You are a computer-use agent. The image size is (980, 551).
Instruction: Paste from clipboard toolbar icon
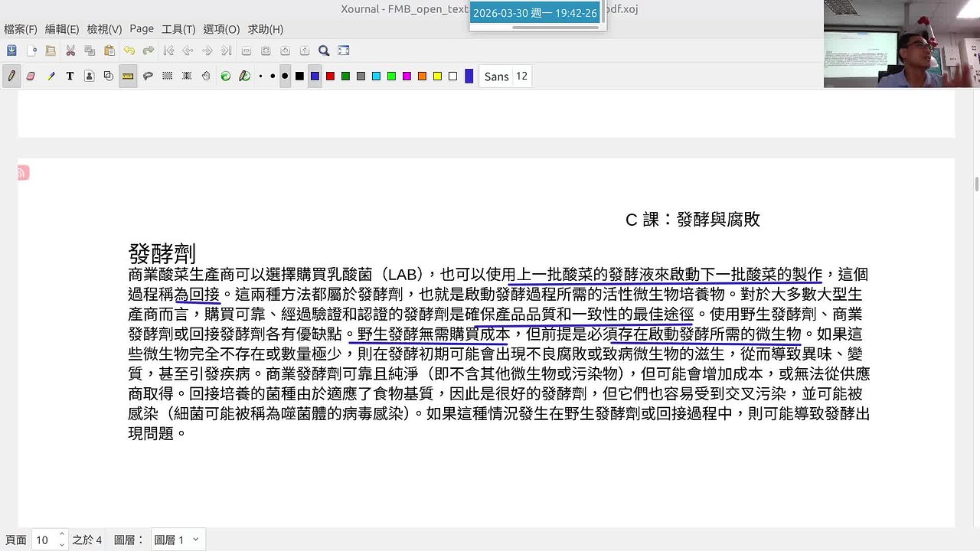[x=109, y=51]
